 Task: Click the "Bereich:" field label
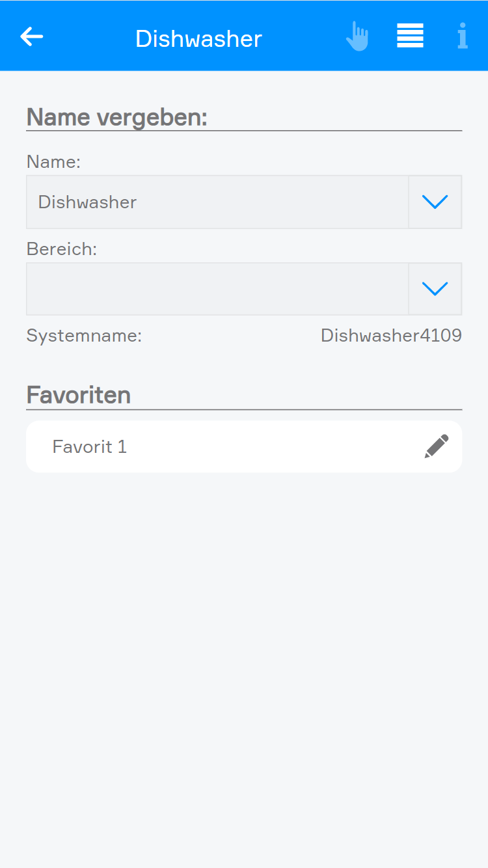(61, 249)
